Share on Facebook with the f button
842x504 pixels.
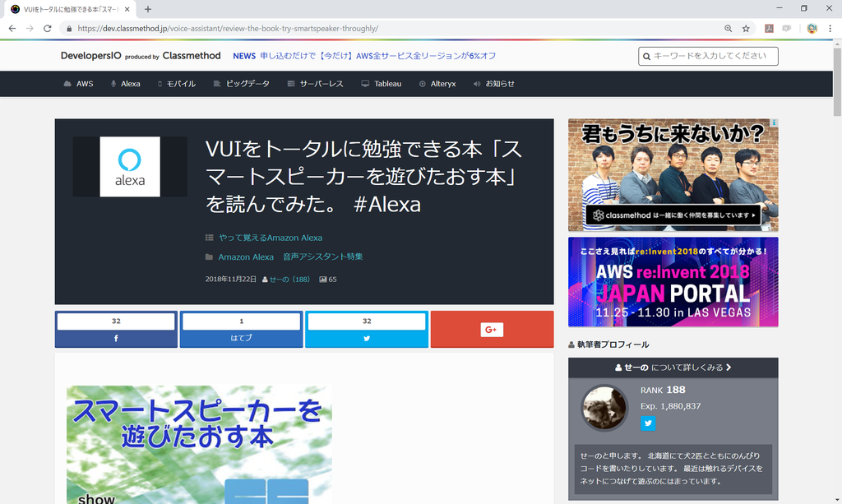click(x=116, y=339)
